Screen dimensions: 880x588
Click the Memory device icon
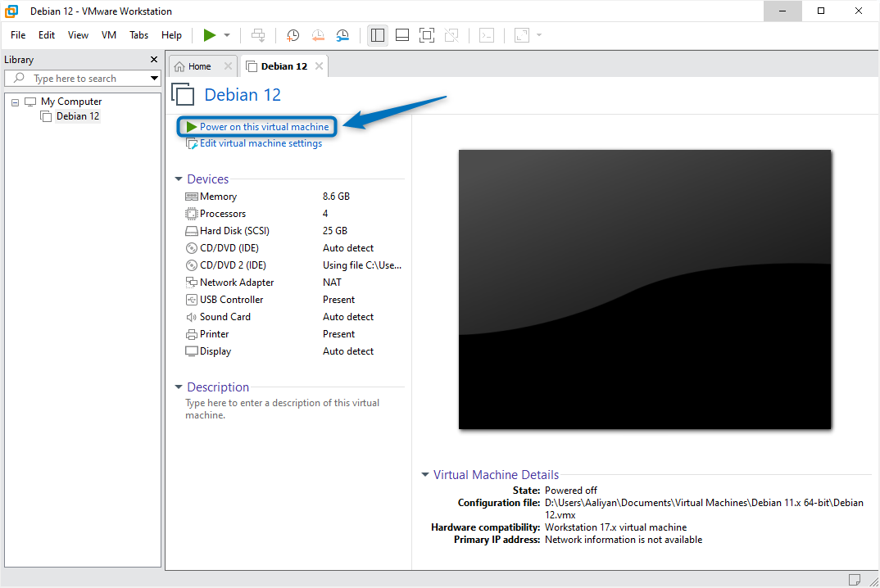click(192, 196)
